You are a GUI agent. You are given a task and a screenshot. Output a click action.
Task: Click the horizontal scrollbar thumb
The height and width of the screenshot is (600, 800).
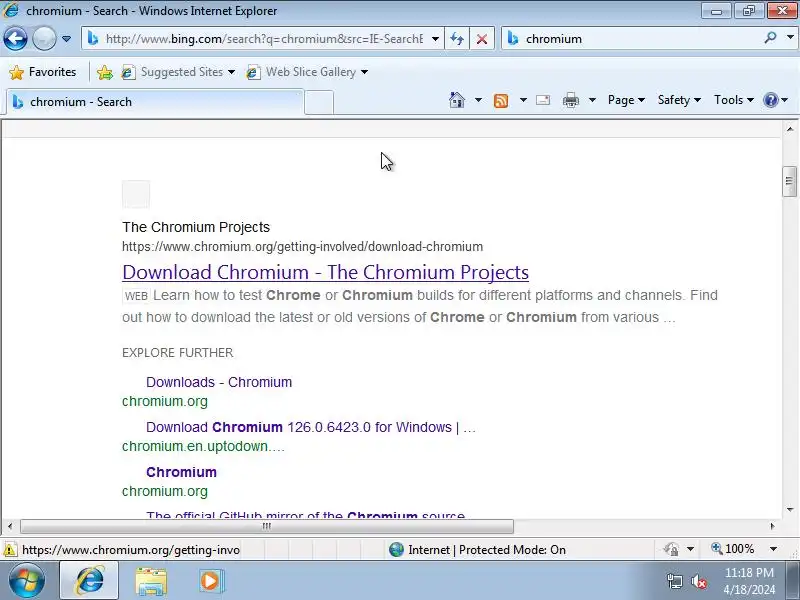pyautogui.click(x=267, y=526)
